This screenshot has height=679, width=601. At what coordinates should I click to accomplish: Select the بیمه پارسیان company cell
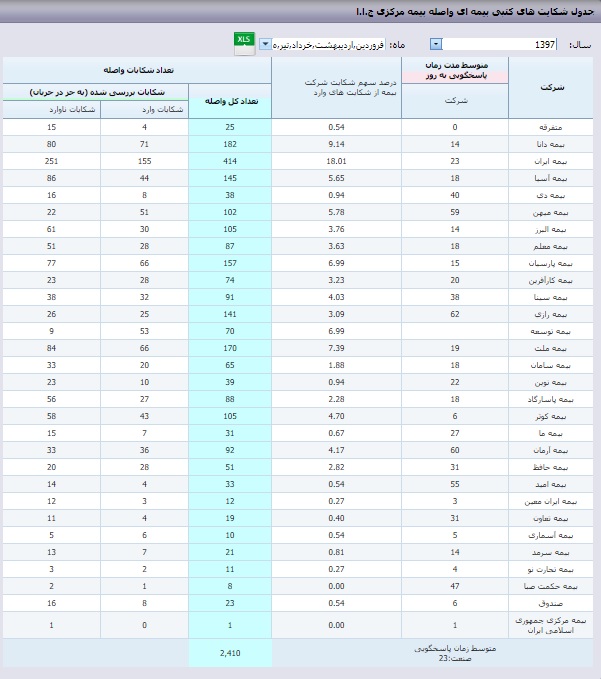(555, 264)
